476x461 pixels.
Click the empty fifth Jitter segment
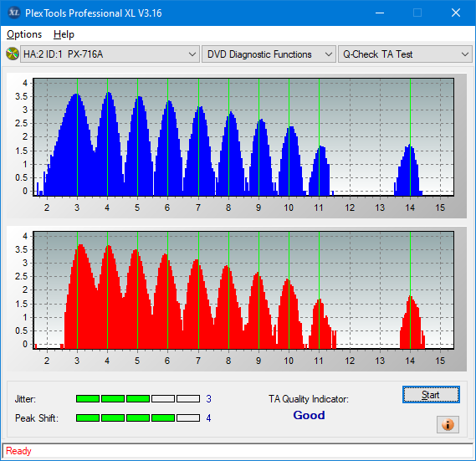pyautogui.click(x=188, y=398)
